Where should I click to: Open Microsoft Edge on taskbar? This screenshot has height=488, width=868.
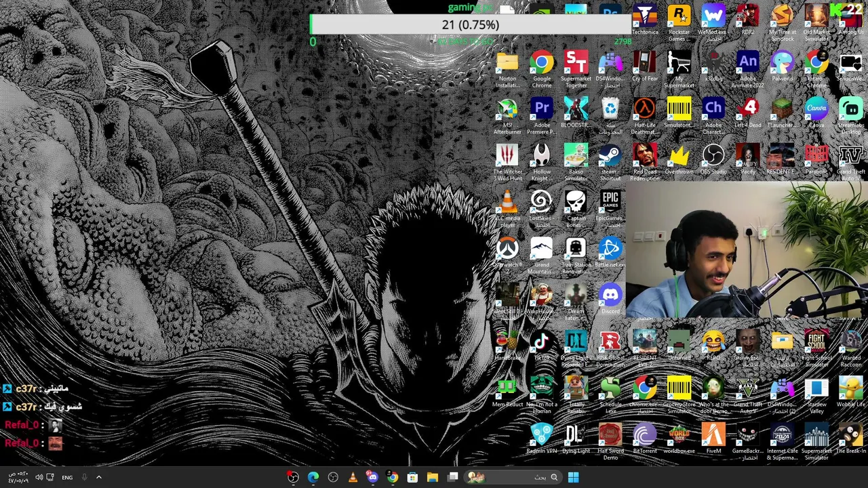pos(313,477)
